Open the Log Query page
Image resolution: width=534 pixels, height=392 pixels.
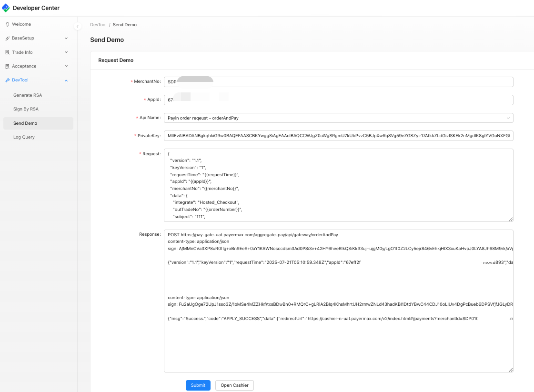click(24, 137)
